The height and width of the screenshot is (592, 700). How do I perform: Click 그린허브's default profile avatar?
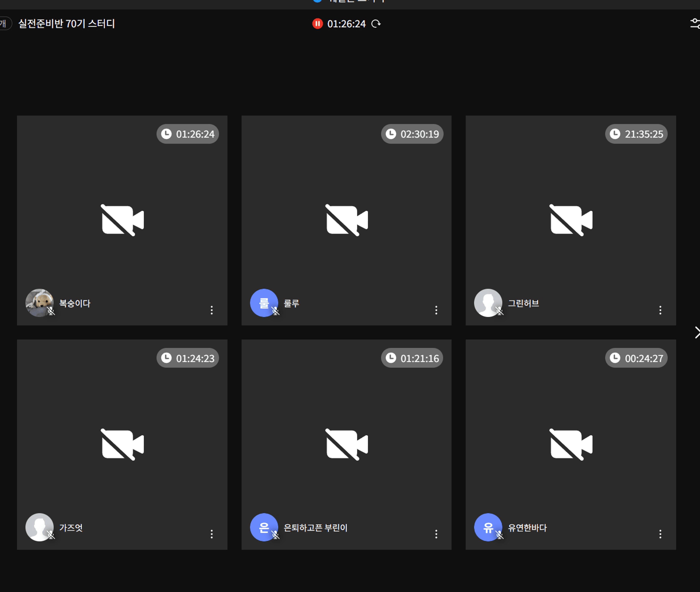tap(488, 303)
